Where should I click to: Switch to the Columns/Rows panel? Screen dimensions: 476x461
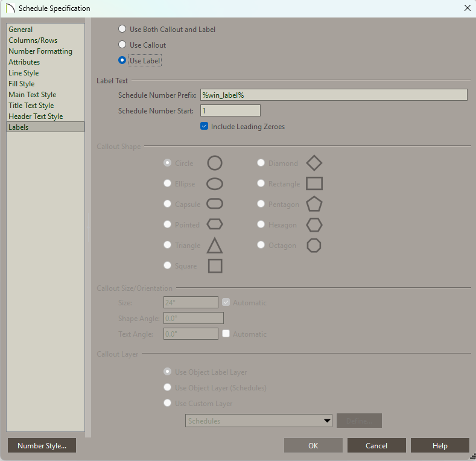click(33, 40)
